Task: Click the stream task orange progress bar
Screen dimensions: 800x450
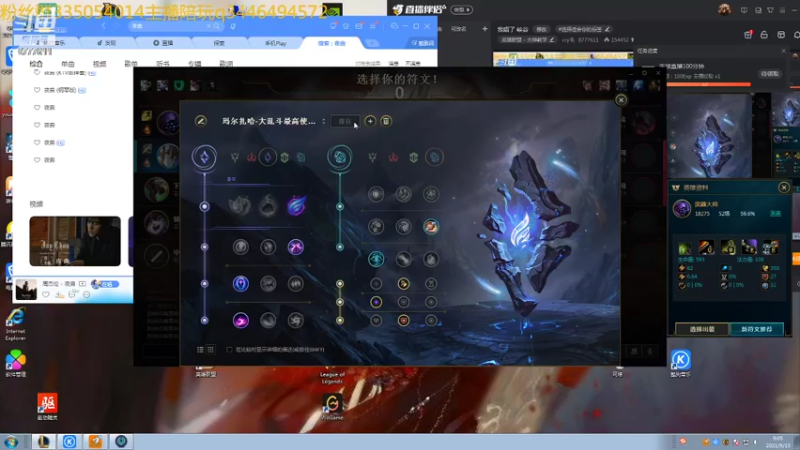Action: point(708,84)
